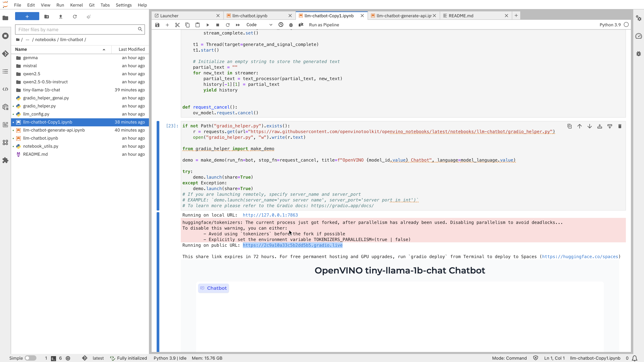Refresh the file browser list
This screenshot has width=644, height=362.
pos(74,16)
